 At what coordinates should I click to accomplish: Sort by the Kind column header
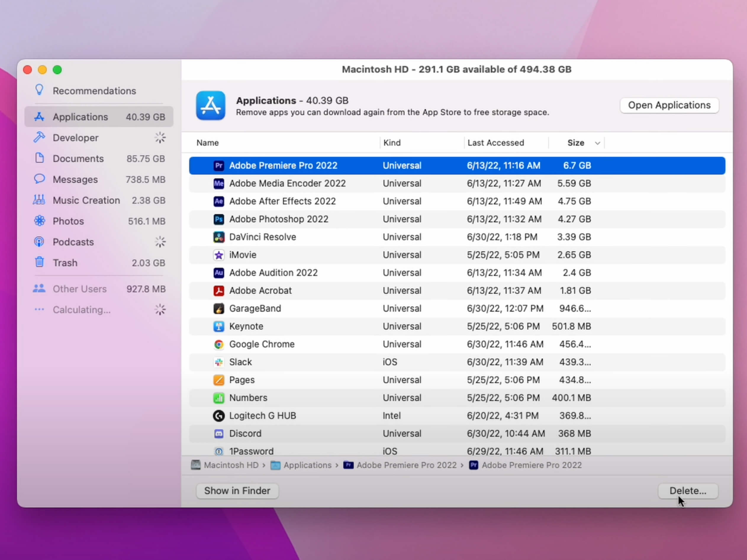pyautogui.click(x=392, y=143)
